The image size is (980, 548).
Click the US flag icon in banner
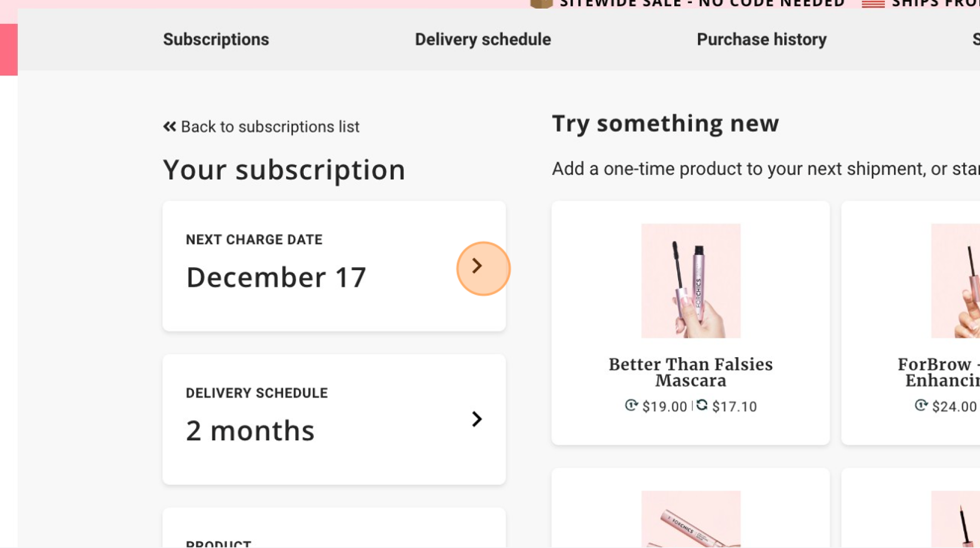coord(873,4)
